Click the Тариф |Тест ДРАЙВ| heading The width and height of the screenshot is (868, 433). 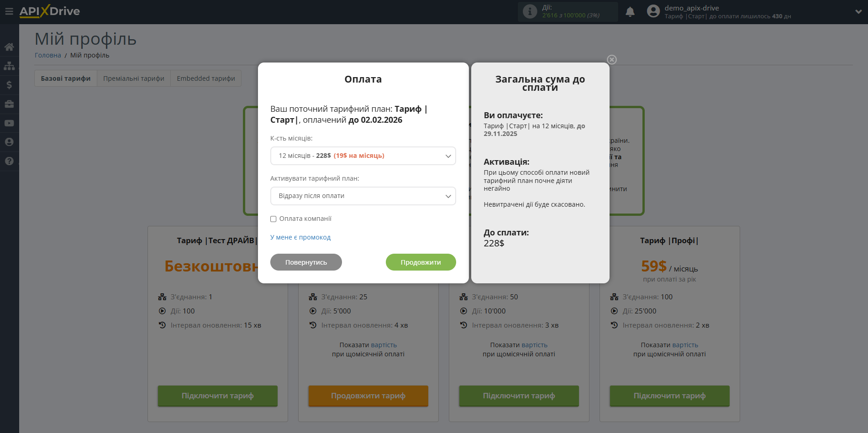(217, 240)
